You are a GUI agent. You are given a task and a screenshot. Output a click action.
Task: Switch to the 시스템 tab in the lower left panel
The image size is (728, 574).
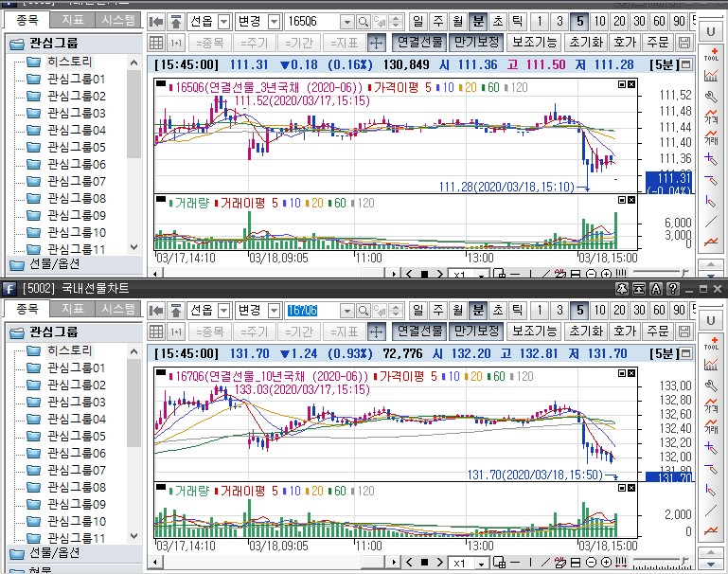[x=117, y=309]
